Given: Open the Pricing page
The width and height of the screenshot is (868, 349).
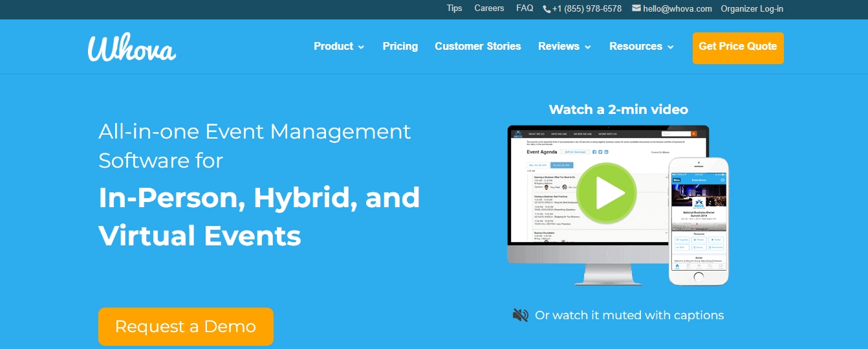Looking at the screenshot, I should pos(400,47).
